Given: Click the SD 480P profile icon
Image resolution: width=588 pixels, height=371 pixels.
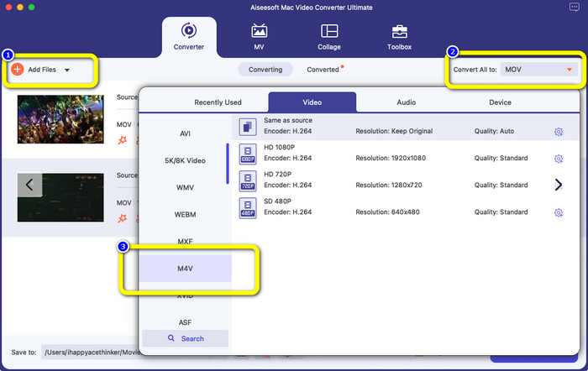Looking at the screenshot, I should 248,208.
